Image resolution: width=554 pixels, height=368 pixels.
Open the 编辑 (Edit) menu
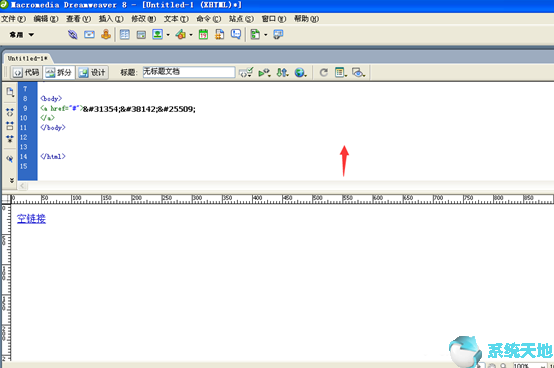tap(46, 19)
